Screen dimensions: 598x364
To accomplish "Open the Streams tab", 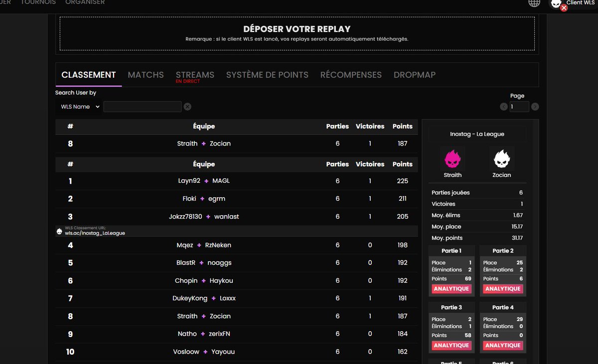I will [195, 75].
